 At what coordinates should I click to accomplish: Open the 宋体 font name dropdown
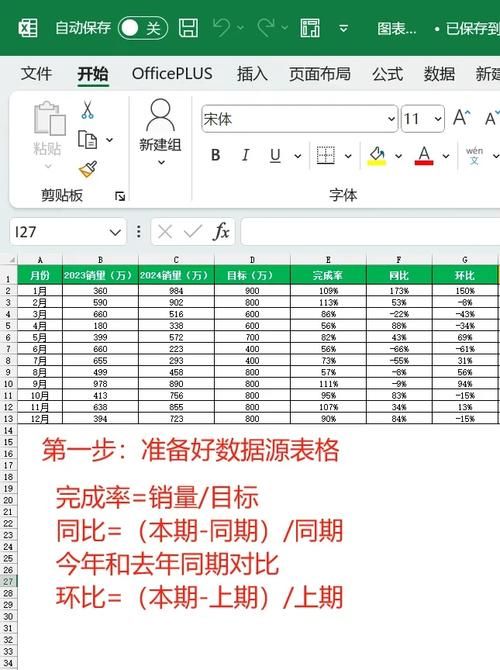(x=391, y=119)
